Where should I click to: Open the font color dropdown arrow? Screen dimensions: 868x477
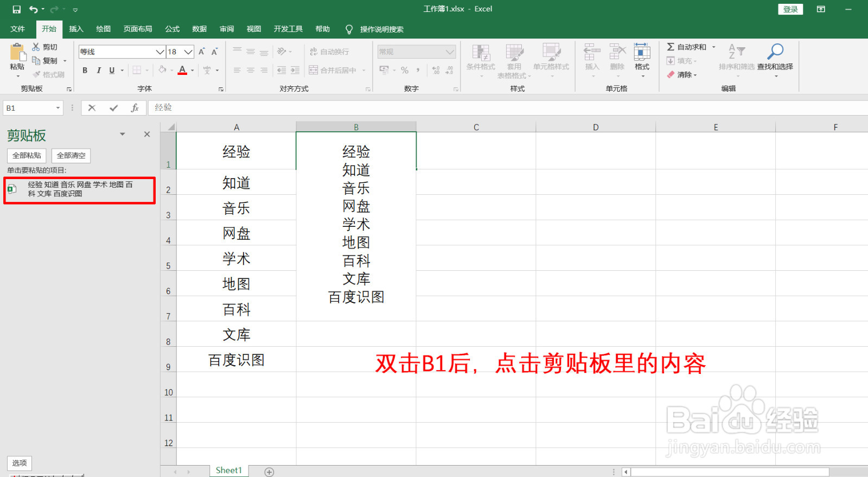pyautogui.click(x=193, y=70)
